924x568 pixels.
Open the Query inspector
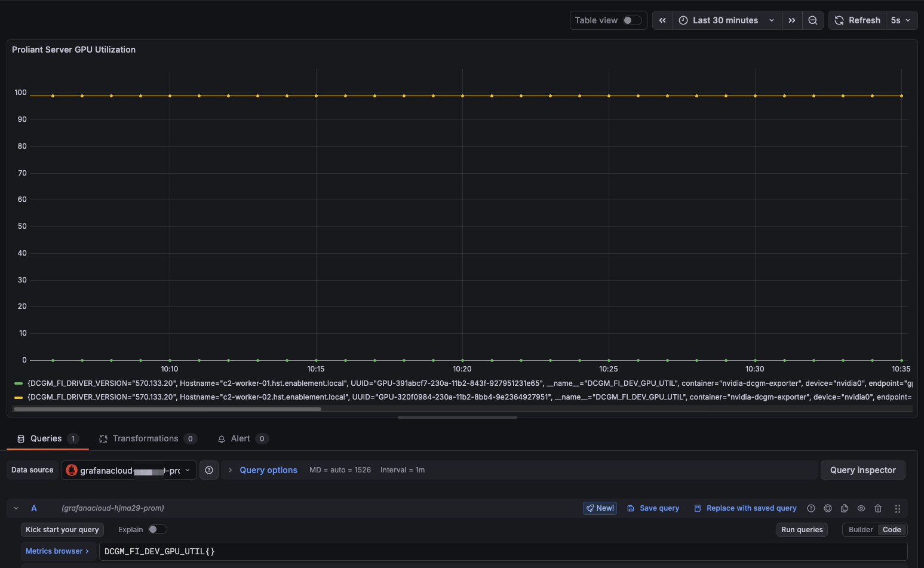862,470
